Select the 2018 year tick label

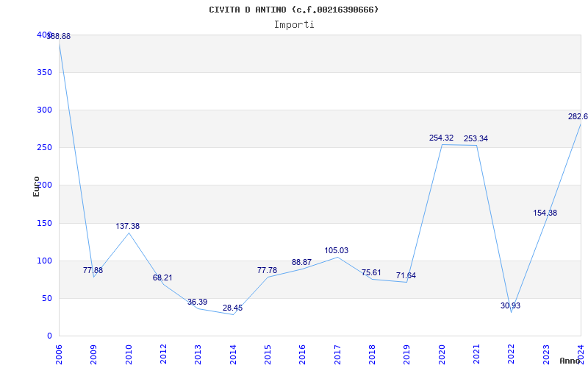pyautogui.click(x=373, y=353)
